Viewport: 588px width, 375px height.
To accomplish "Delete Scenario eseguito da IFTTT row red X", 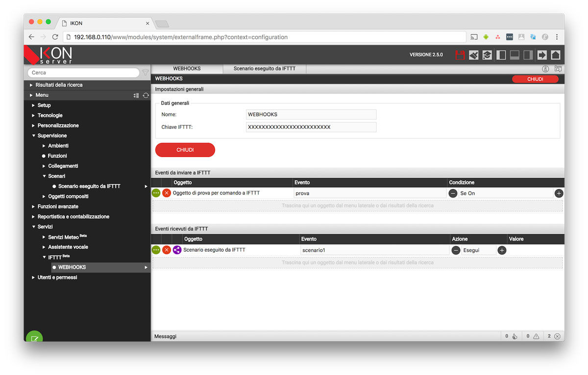I will [x=167, y=250].
